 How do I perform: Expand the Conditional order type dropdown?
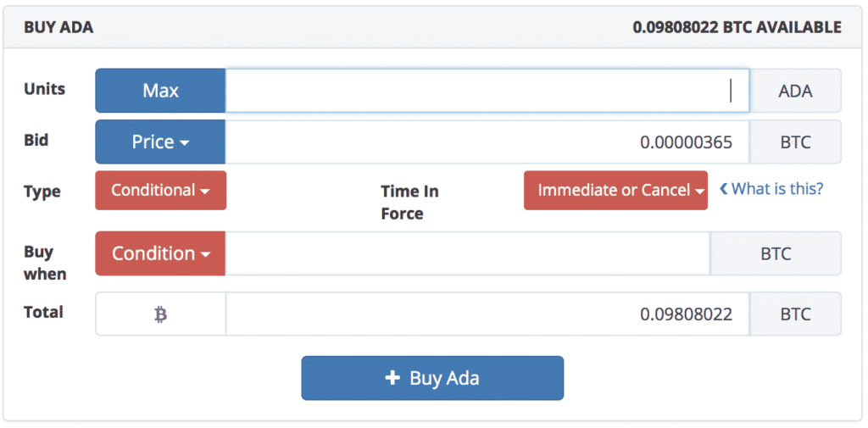point(160,191)
